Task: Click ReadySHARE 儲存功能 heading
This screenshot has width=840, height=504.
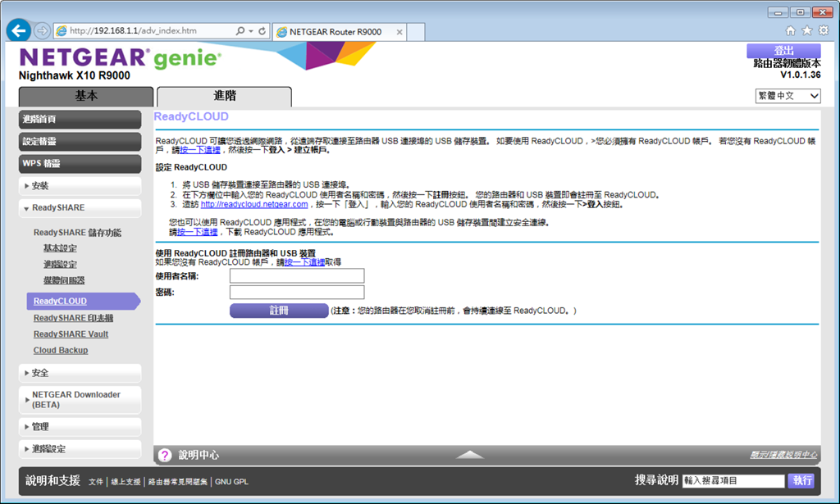Action: [77, 232]
